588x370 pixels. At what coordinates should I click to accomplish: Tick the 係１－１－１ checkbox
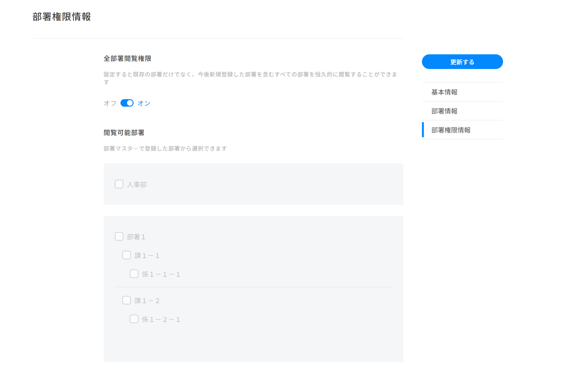[x=134, y=274]
